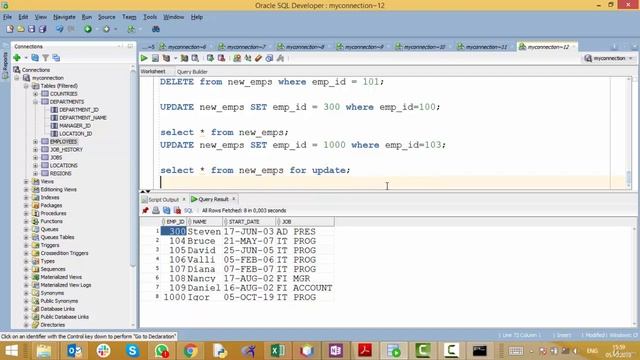Switch to the myconnection~9 tab
The width and height of the screenshot is (640, 360).
pos(364,47)
